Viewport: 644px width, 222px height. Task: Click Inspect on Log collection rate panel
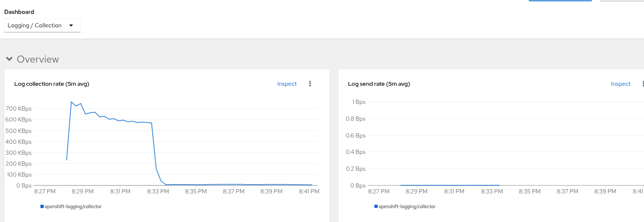tap(287, 84)
